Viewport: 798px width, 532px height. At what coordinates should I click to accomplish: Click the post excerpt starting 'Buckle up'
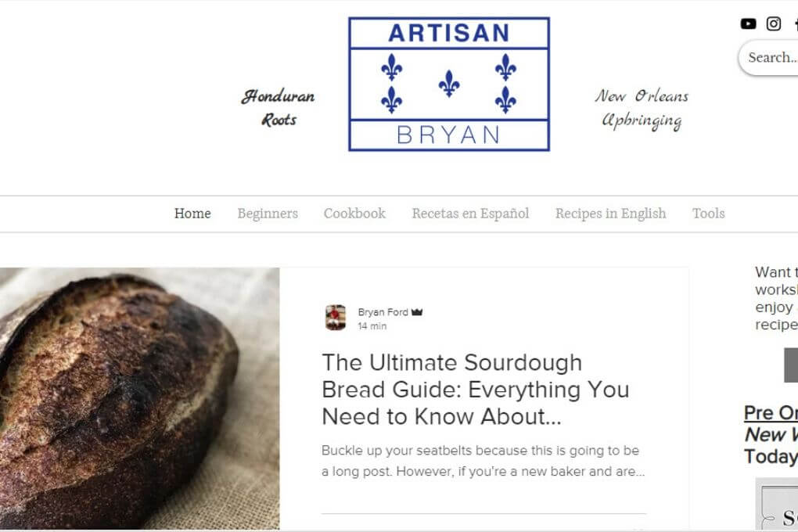click(x=483, y=461)
